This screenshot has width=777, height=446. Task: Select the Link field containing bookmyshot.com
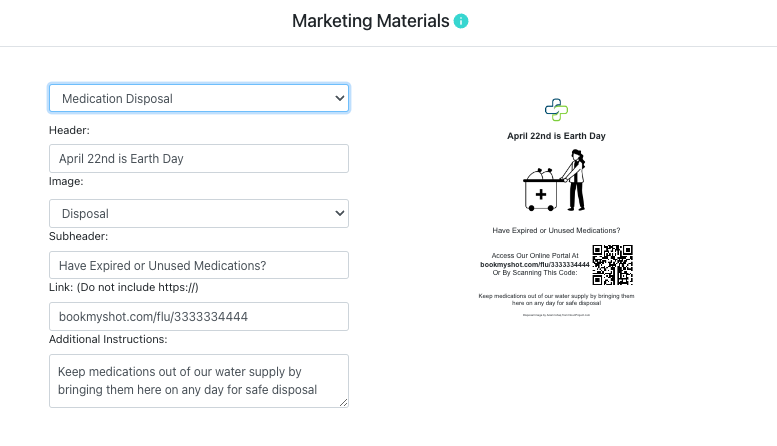click(x=199, y=317)
